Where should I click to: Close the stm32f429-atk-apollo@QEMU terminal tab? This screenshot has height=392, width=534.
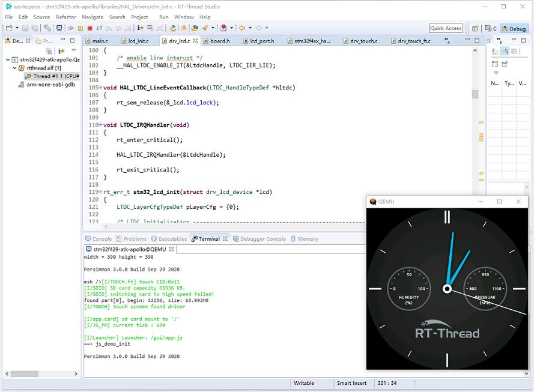pos(171,249)
